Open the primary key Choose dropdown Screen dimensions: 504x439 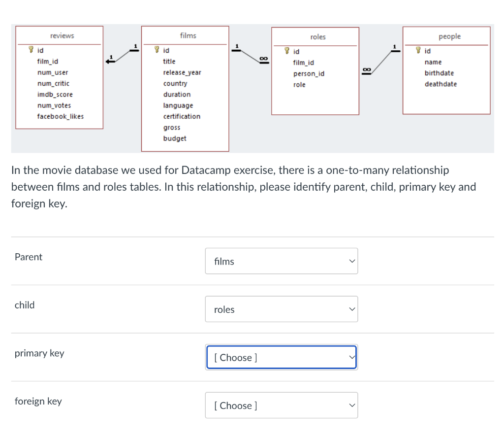tap(281, 357)
